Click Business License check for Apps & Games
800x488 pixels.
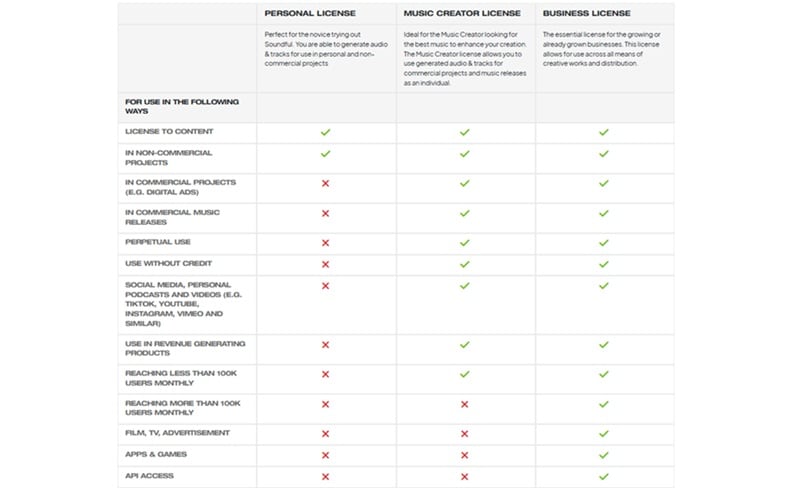(604, 455)
